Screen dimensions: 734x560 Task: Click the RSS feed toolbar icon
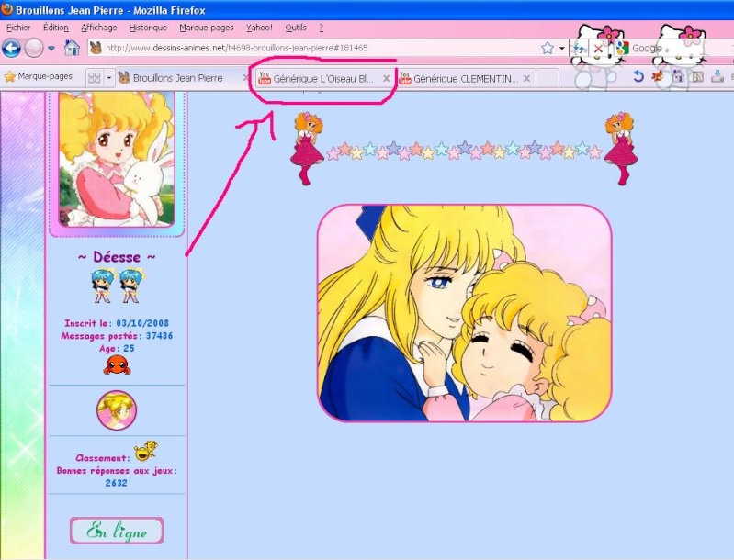(x=697, y=76)
